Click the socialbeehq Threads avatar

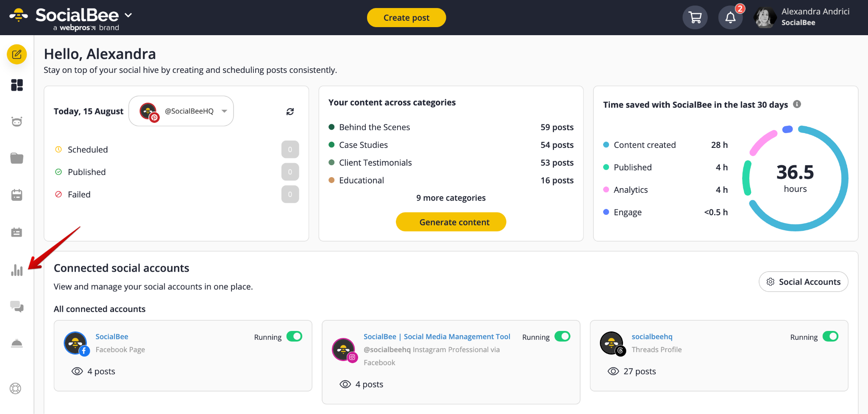612,343
